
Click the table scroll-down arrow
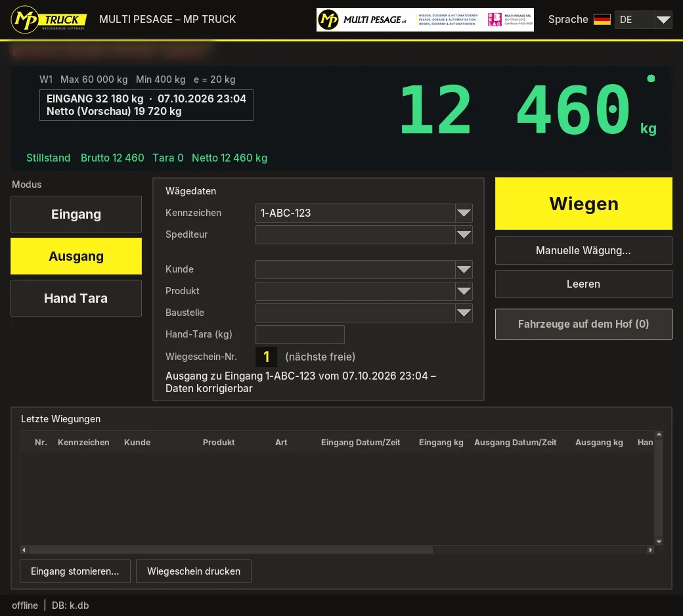[659, 542]
